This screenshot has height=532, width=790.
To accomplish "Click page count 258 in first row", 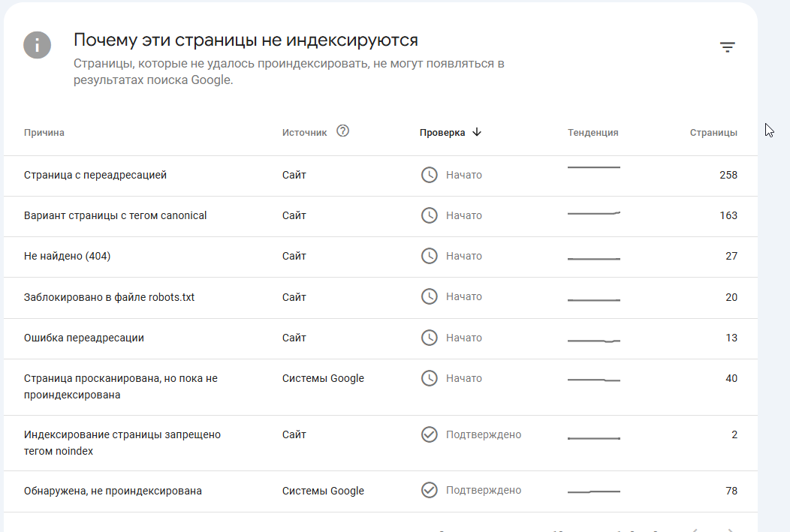I will click(728, 175).
